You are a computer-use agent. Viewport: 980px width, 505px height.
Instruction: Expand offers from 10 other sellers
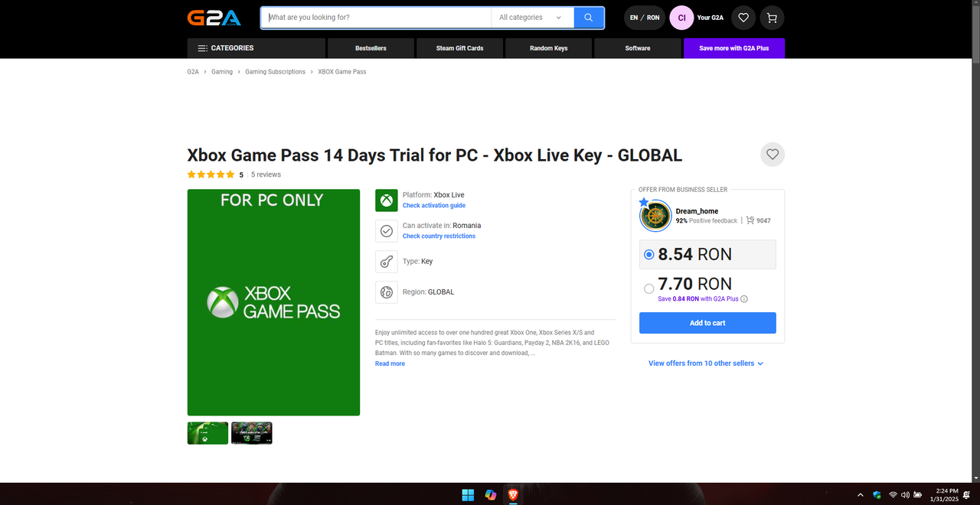[x=706, y=363]
